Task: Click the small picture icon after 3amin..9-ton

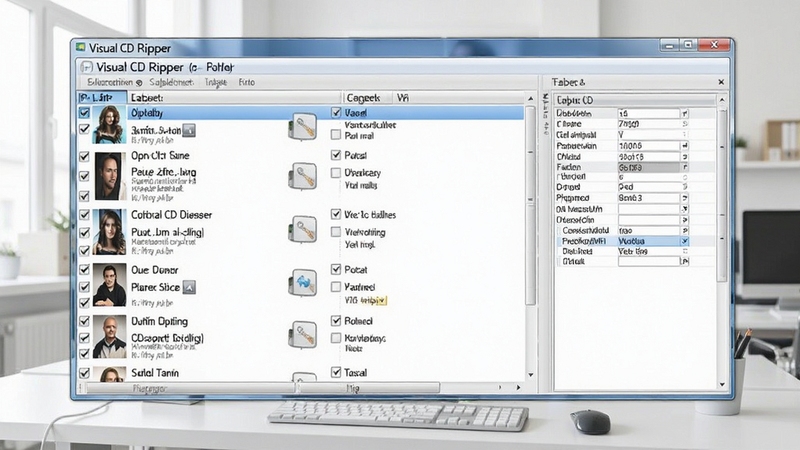Action: (x=189, y=131)
